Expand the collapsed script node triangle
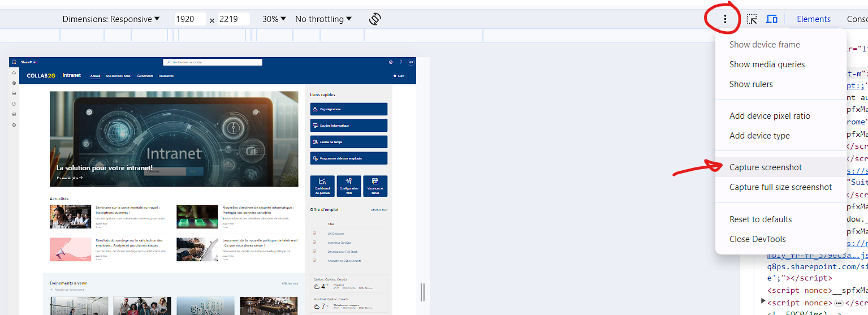868x315 pixels. 763,300
